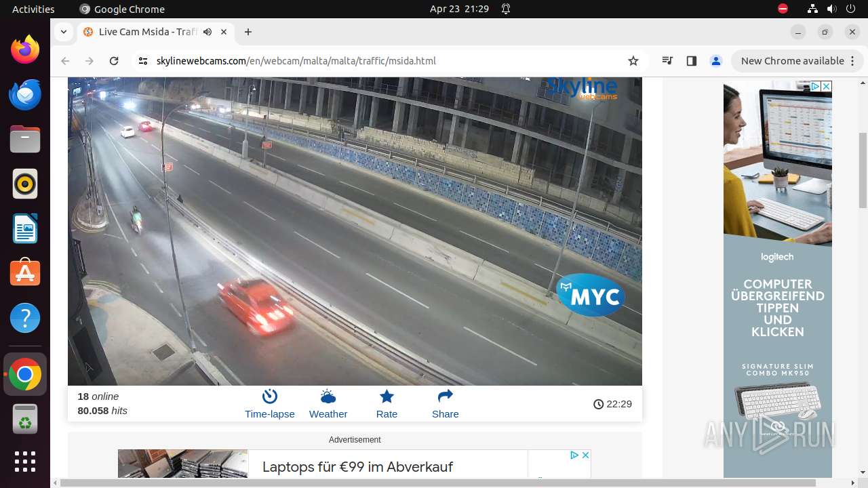
Task: Close the bottom laptop ad banner
Action: point(585,455)
